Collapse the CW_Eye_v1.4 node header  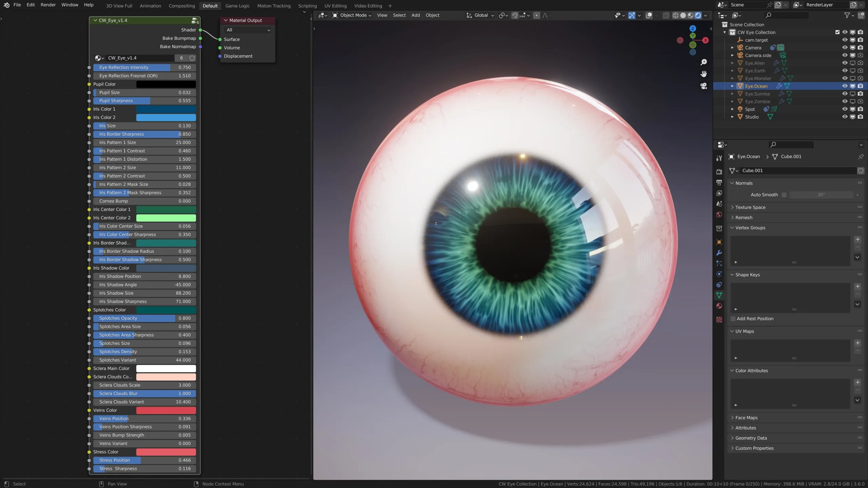(95, 20)
